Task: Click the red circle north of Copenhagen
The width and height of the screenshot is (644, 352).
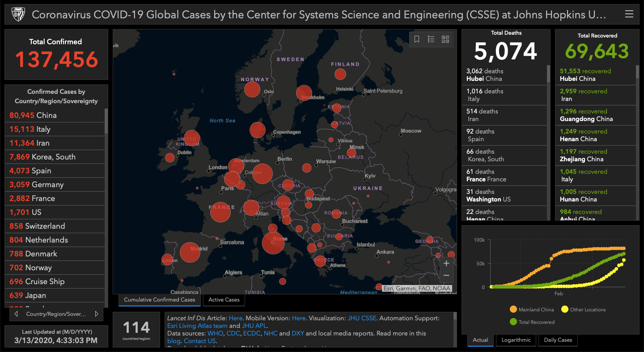Action: pyautogui.click(x=257, y=130)
